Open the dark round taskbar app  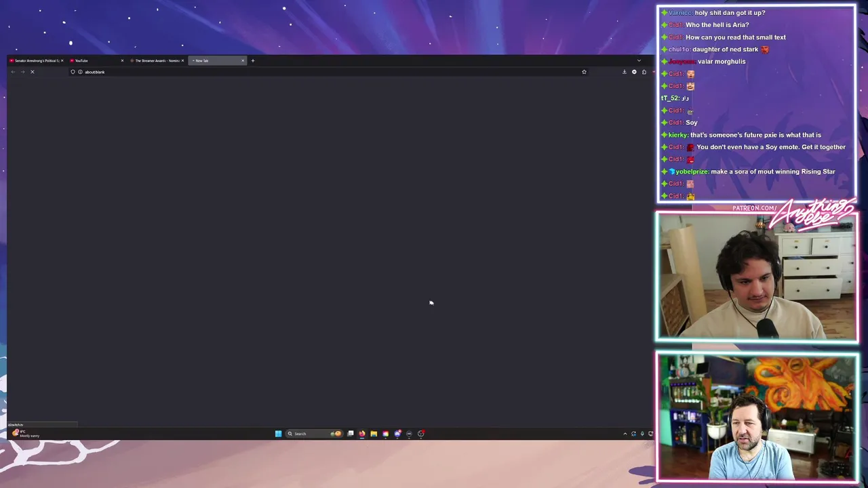pyautogui.click(x=409, y=434)
